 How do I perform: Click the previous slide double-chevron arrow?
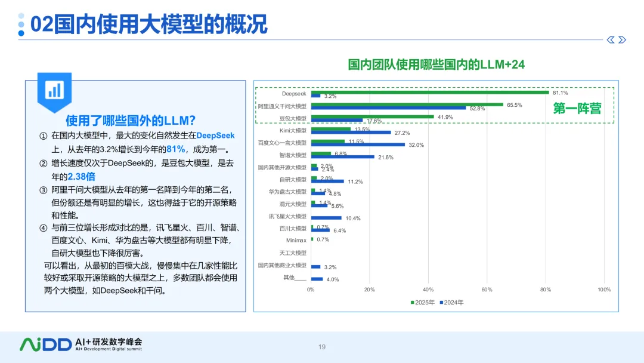[x=611, y=40]
